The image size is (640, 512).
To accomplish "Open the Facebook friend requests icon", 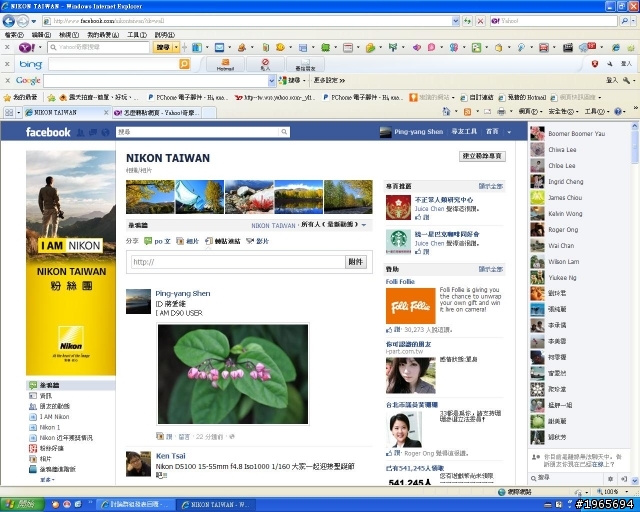I will point(80,132).
